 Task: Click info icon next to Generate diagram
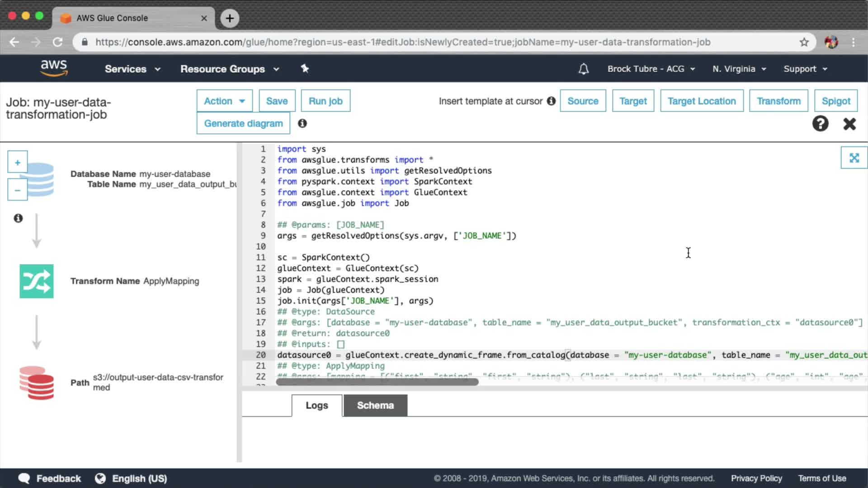pyautogui.click(x=302, y=123)
